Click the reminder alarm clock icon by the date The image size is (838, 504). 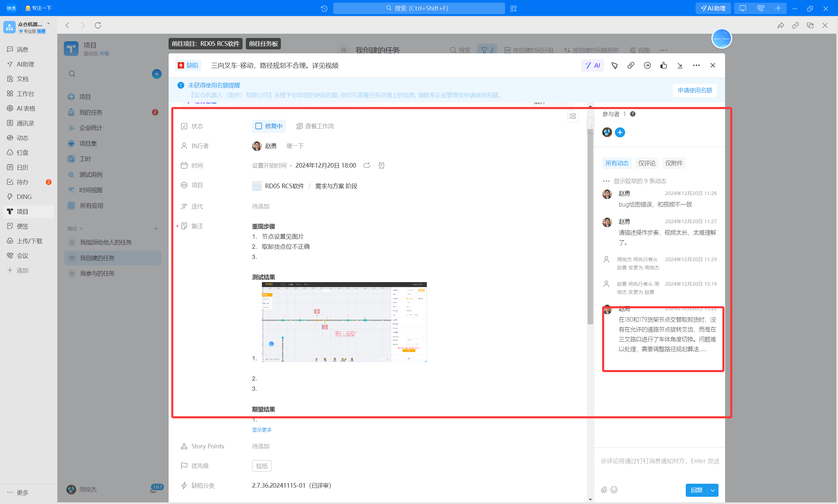tap(381, 165)
